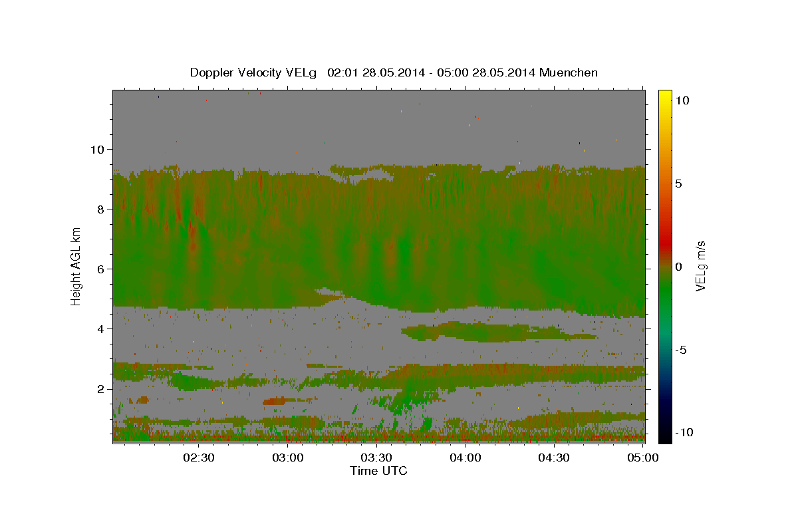Click the 04:00 time tick label

(465, 458)
